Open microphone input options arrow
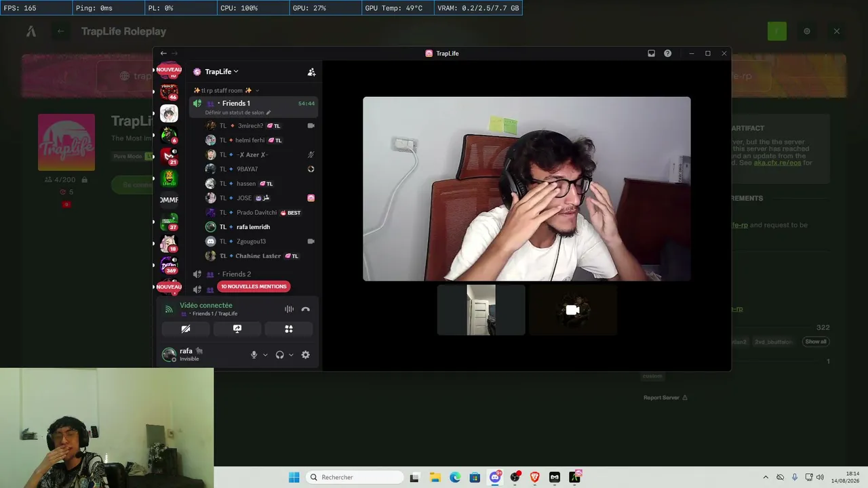Image resolution: width=868 pixels, height=488 pixels. tap(265, 354)
